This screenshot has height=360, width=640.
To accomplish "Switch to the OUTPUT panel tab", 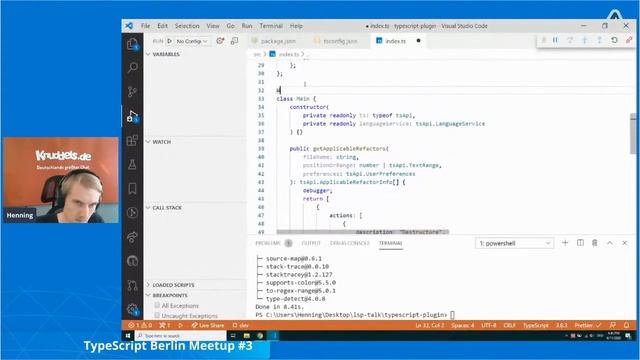I will 311,243.
